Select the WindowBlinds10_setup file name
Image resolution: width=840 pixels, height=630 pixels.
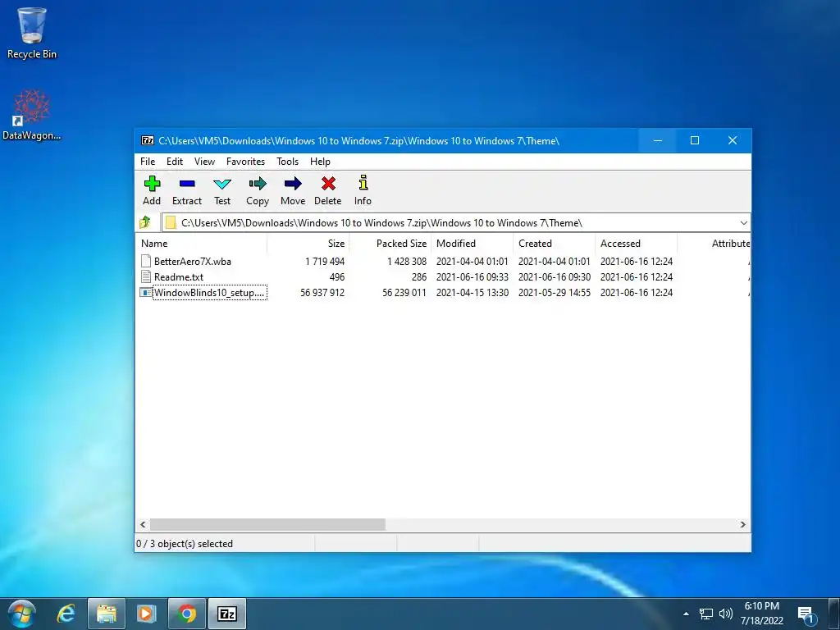click(209, 293)
